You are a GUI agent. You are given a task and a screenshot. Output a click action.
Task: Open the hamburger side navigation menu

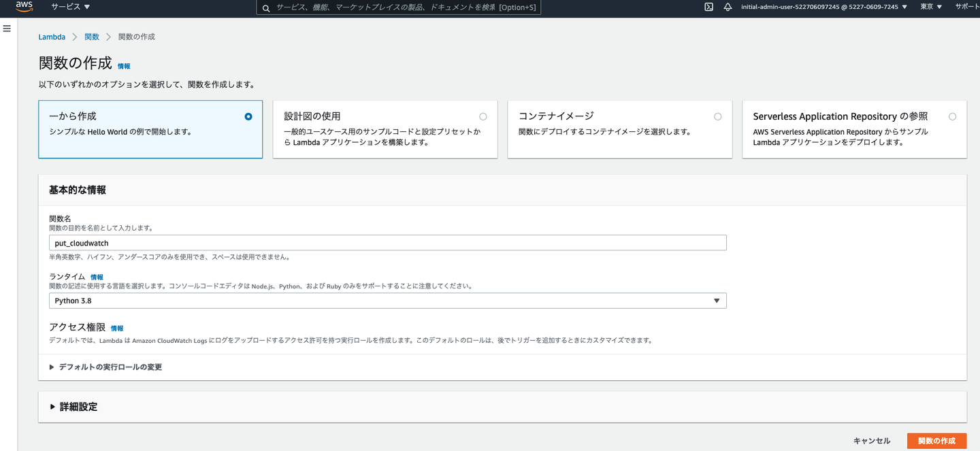(x=7, y=29)
